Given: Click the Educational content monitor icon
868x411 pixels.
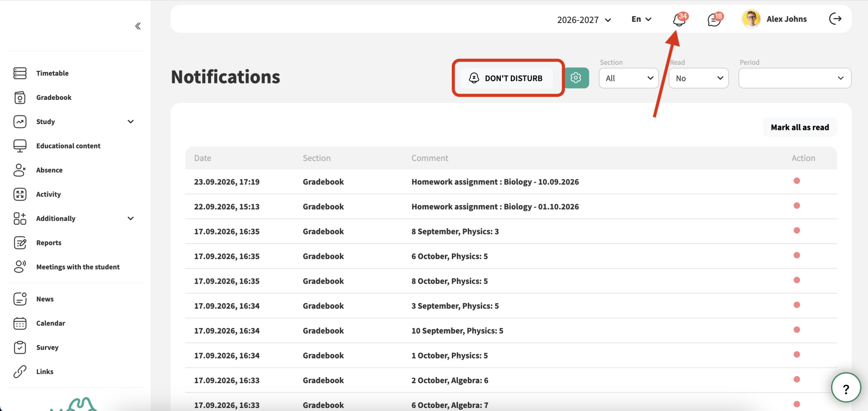Looking at the screenshot, I should 20,146.
